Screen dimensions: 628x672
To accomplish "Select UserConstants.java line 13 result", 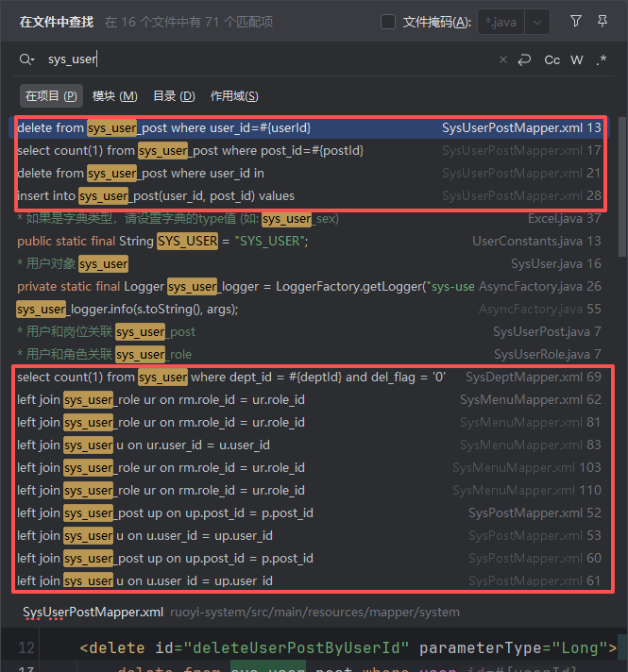I will (309, 241).
